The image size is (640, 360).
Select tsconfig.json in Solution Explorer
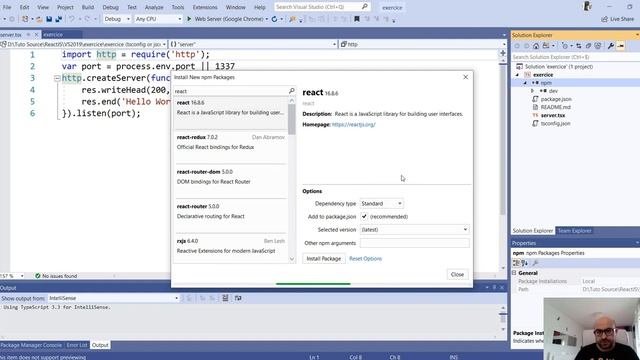click(x=556, y=123)
